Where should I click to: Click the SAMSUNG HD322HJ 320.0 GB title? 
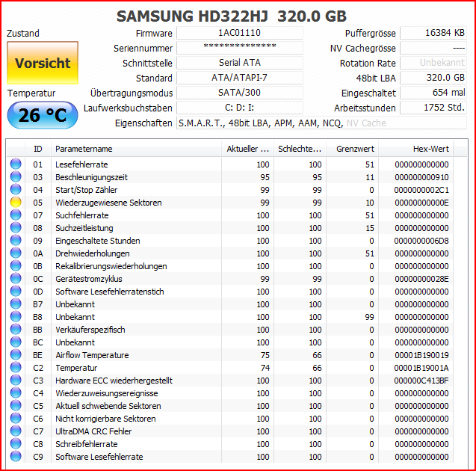232,16
